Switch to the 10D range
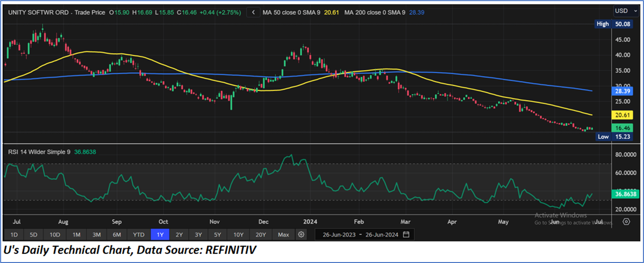Image resolution: width=644 pixels, height=263 pixels. [x=55, y=234]
